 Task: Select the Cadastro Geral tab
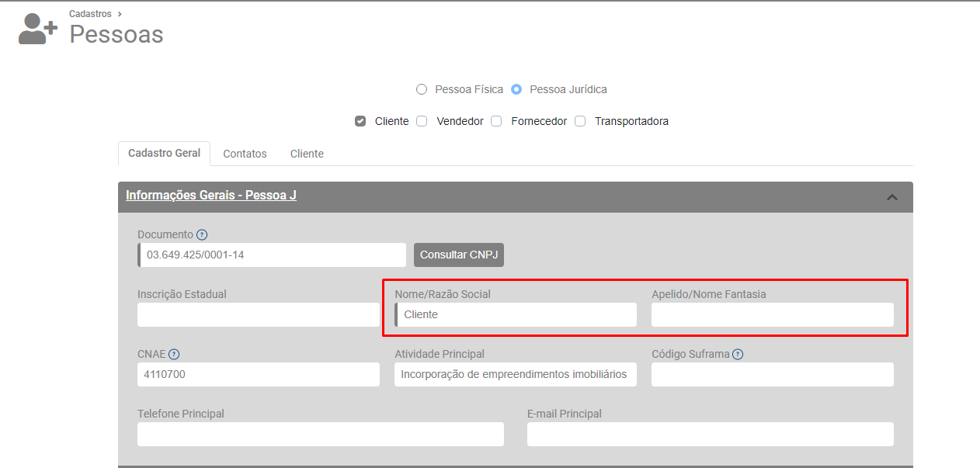[164, 153]
